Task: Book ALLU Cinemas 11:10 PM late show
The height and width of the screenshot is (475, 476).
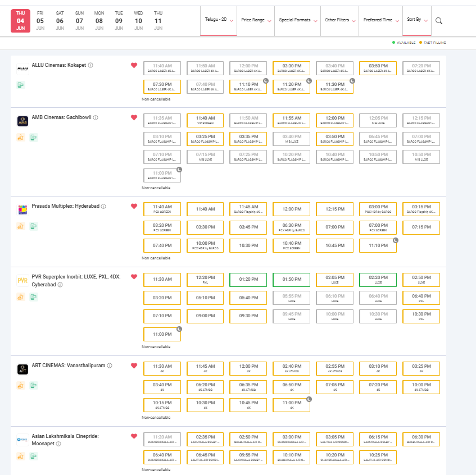Action: (248, 87)
